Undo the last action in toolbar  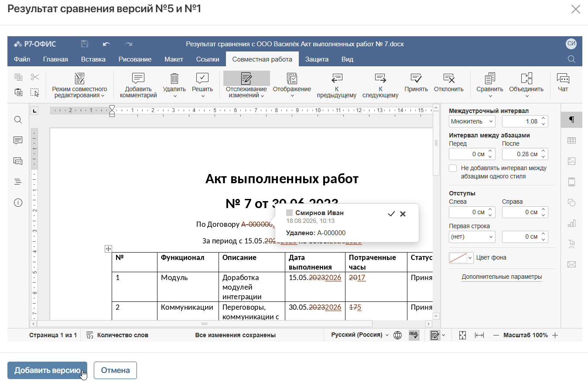tap(106, 44)
